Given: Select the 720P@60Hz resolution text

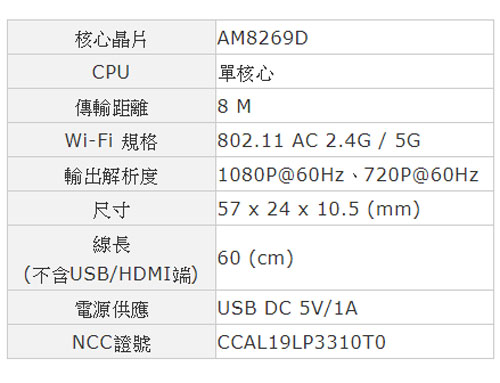Looking at the screenshot, I should pos(421,175).
